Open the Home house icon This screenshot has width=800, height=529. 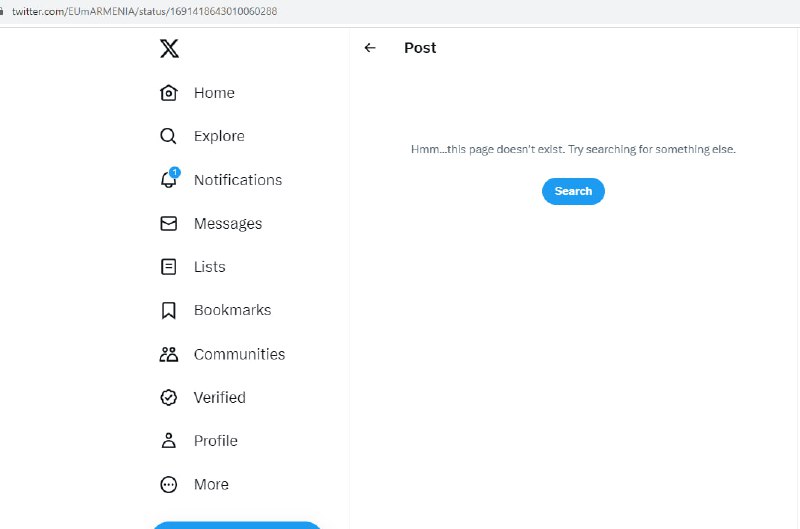click(x=168, y=93)
